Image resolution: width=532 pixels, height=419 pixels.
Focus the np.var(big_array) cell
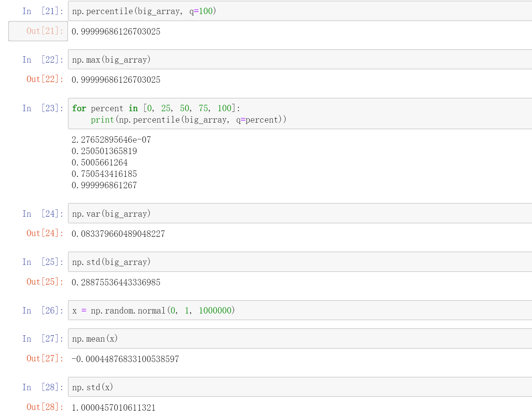point(300,213)
